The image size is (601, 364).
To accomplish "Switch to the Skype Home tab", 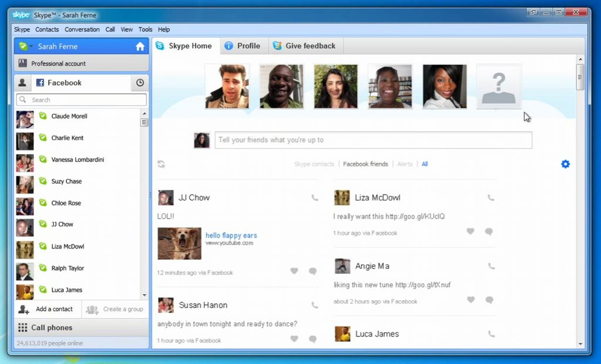I will (186, 46).
